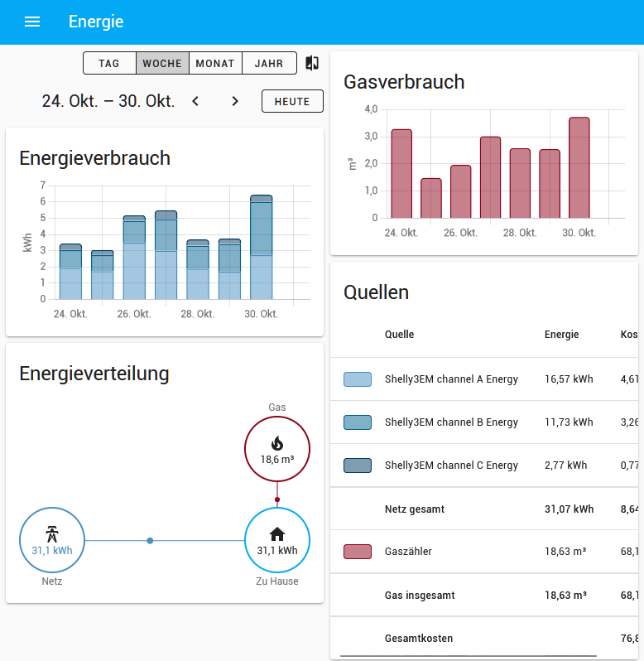Switch to the JAHR period
Screen dimensions: 644x661
(x=269, y=63)
